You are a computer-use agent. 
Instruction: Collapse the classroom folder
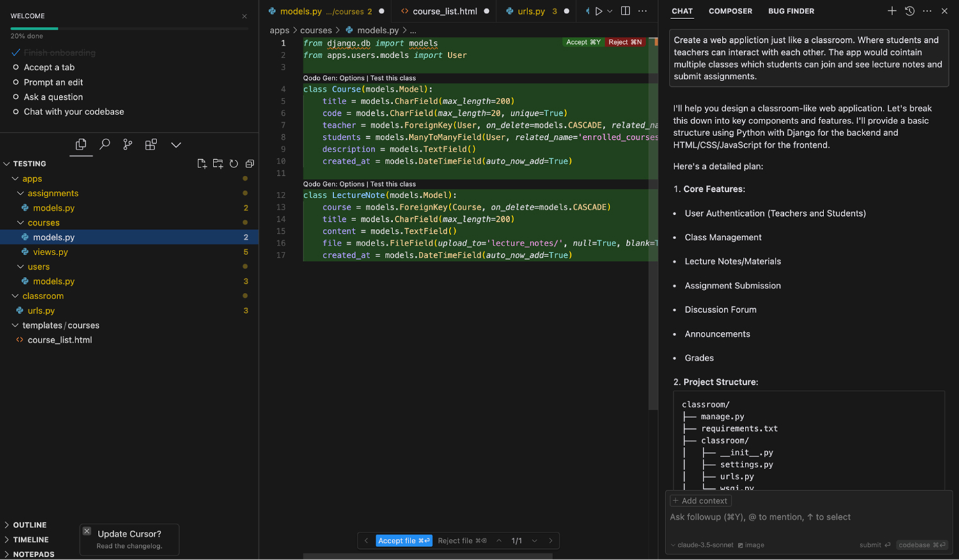(x=15, y=296)
